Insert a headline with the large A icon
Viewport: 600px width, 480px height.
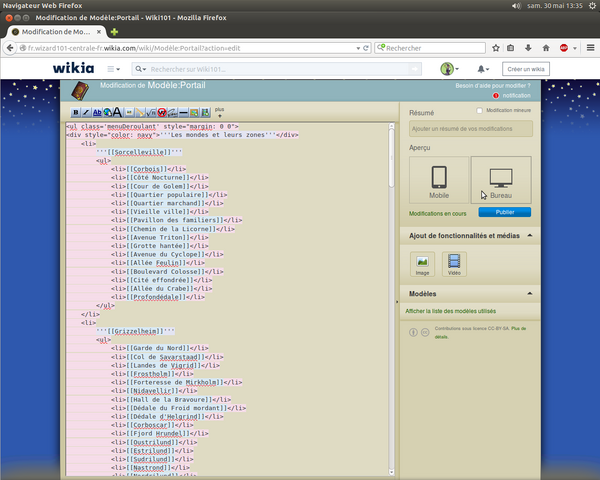click(x=118, y=113)
